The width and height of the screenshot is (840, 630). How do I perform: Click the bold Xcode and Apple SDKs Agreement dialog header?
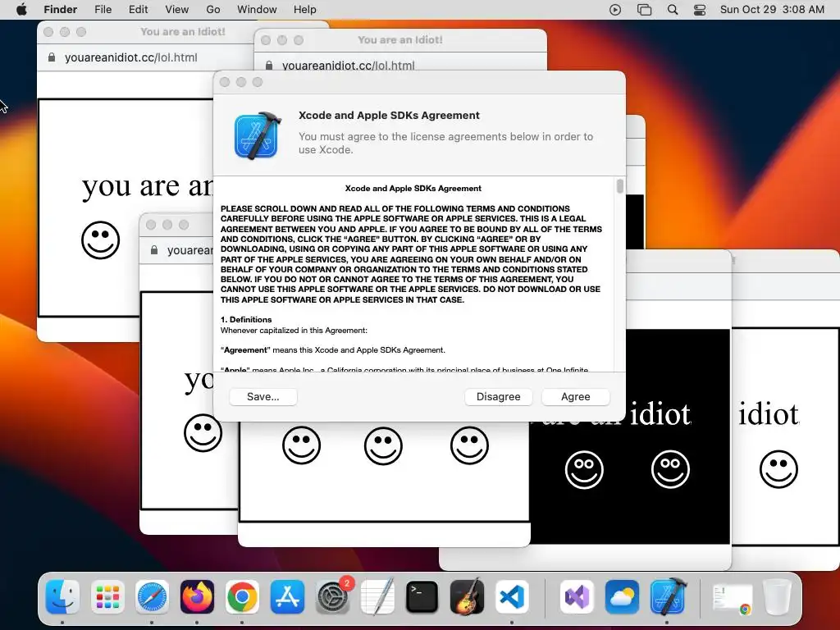(389, 115)
